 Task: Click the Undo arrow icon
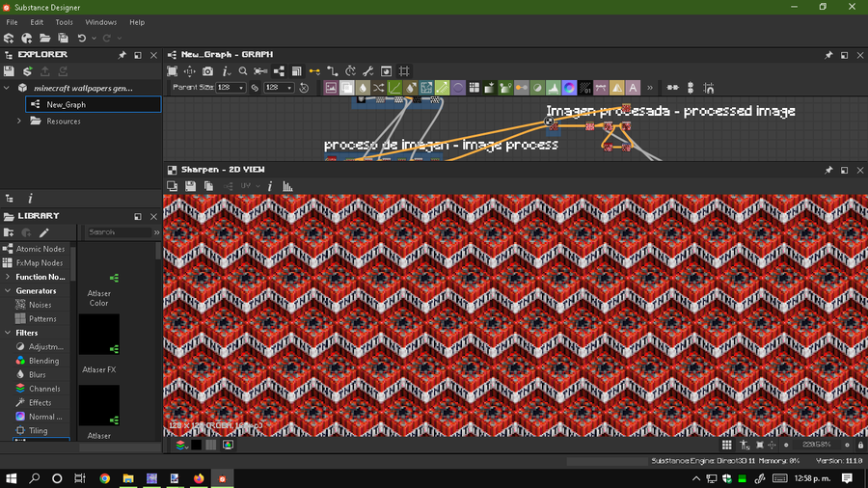point(82,39)
